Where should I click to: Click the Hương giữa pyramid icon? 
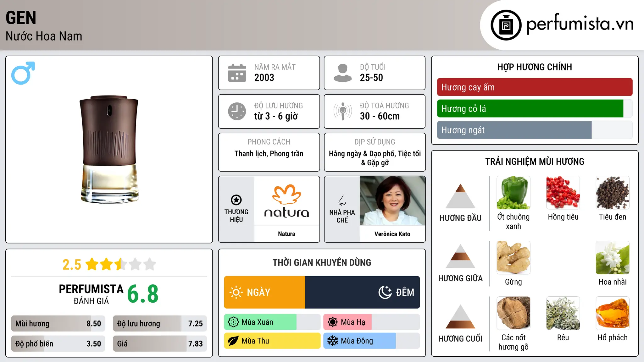click(x=460, y=256)
